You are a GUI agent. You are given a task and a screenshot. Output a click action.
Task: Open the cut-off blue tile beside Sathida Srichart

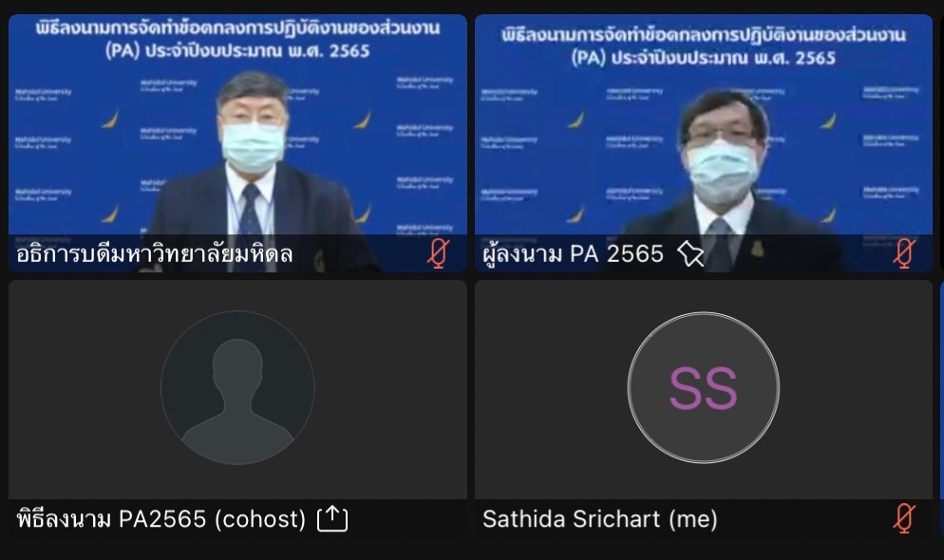click(x=941, y=408)
